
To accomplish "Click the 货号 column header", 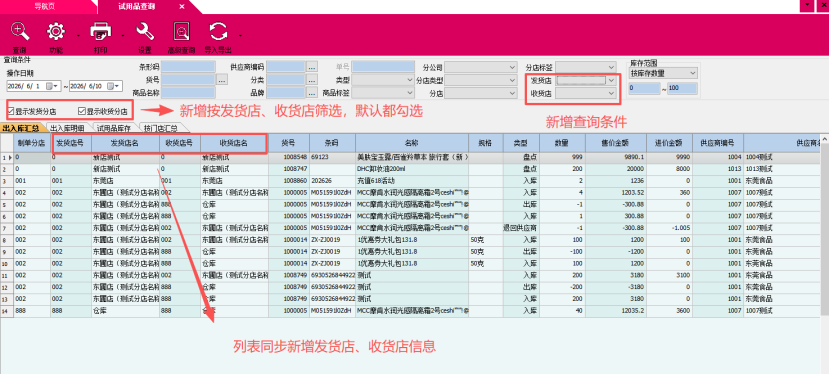I will (289, 143).
